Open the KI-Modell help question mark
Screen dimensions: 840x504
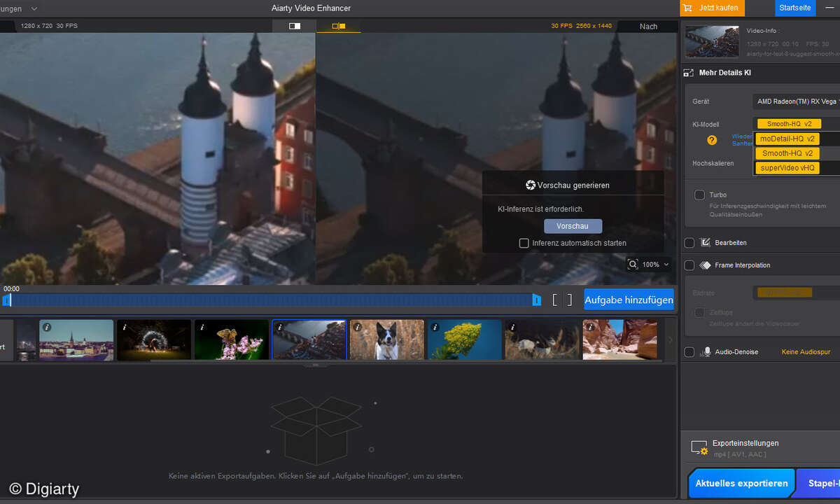[x=712, y=140]
